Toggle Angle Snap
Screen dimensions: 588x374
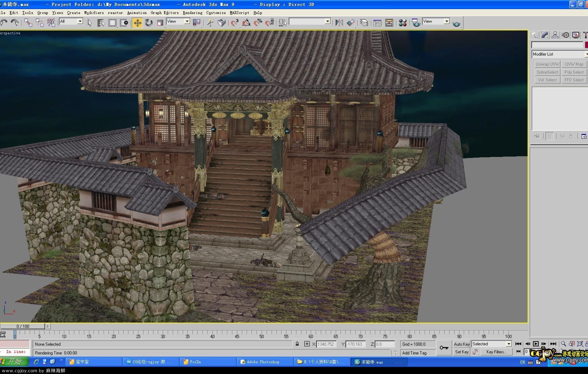pyautogui.click(x=246, y=23)
